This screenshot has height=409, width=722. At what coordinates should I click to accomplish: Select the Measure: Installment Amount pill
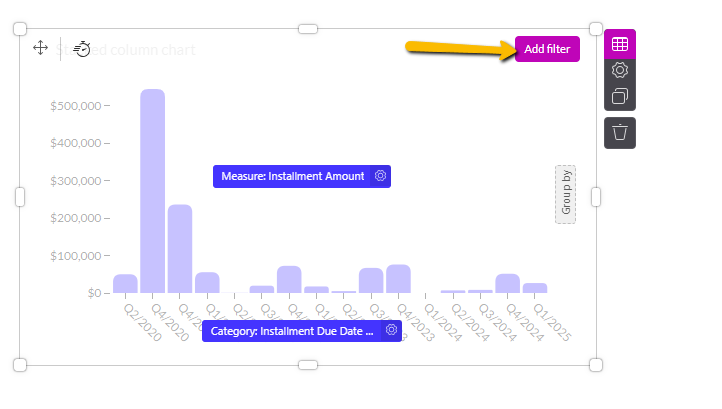click(292, 176)
